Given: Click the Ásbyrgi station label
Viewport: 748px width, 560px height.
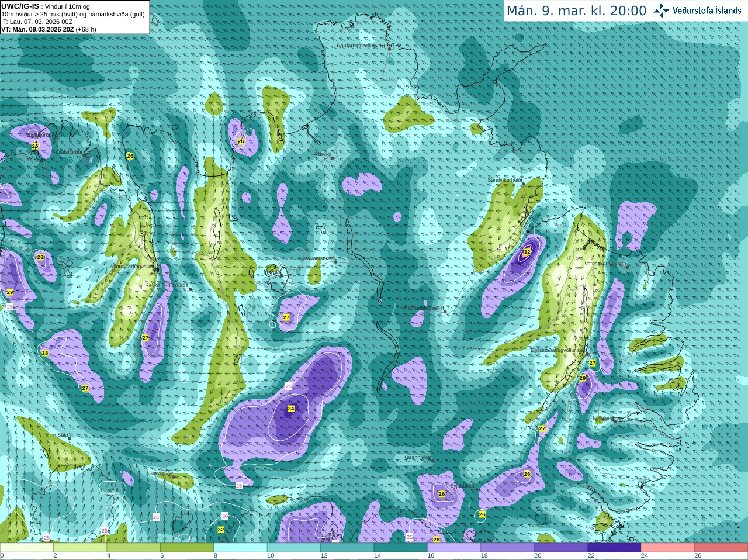Looking at the screenshot, I should tap(321, 154).
